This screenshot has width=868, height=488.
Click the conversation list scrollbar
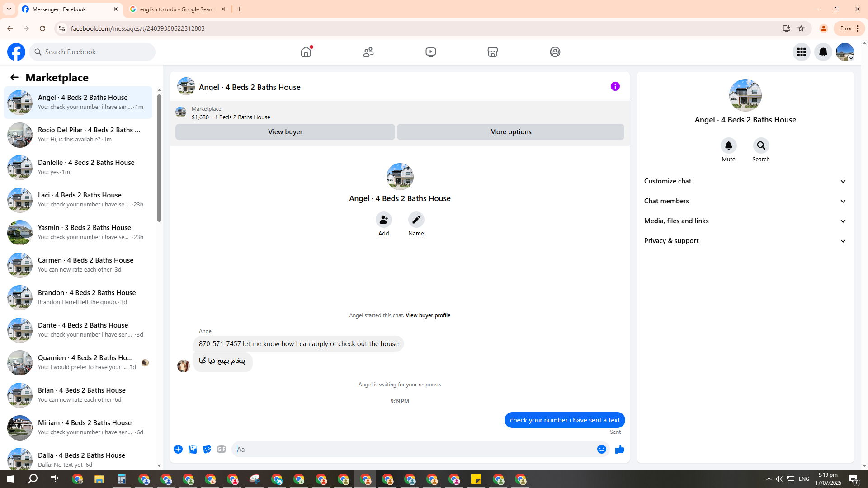159,158
